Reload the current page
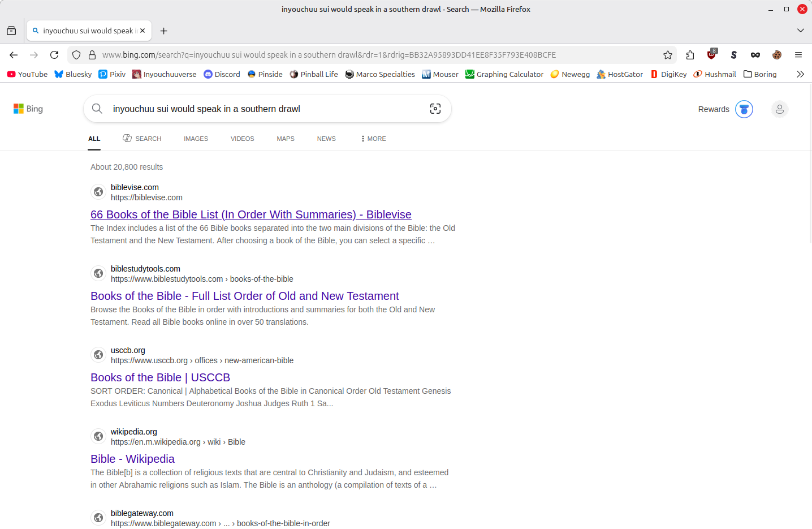This screenshot has height=529, width=812. pos(54,55)
